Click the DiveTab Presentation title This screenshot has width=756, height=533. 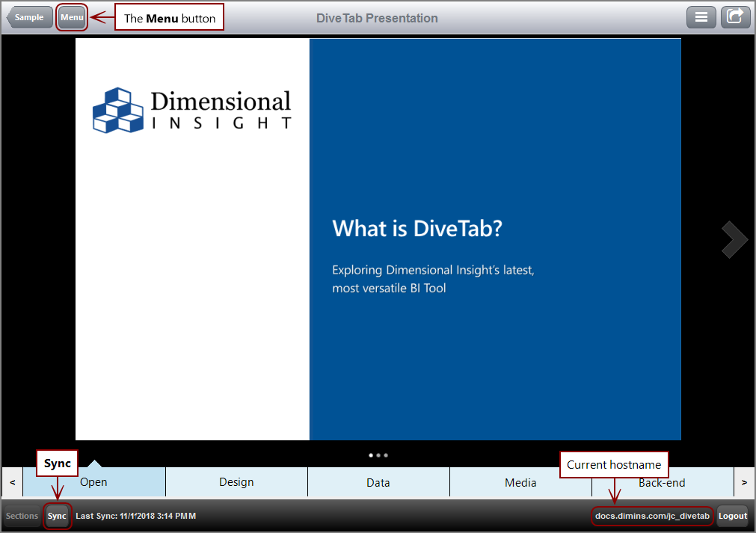coord(377,16)
